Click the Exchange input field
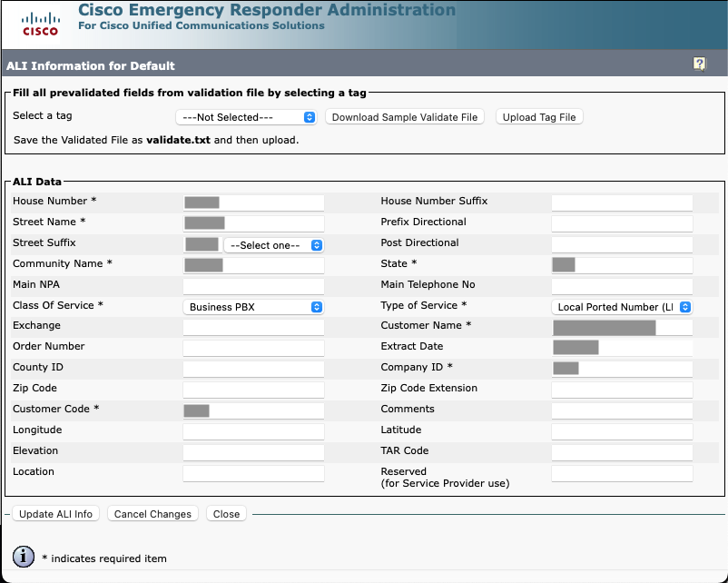Screen dimensions: 728x583 tap(252, 327)
